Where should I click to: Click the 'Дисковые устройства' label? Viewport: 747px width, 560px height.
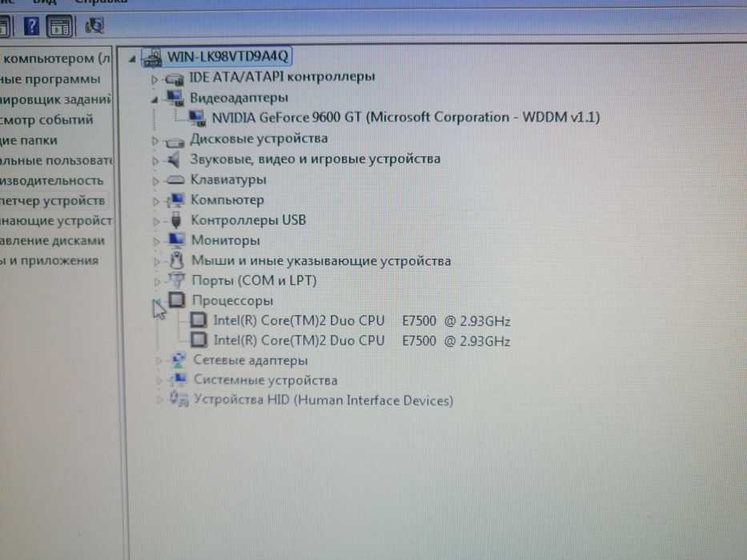point(259,138)
